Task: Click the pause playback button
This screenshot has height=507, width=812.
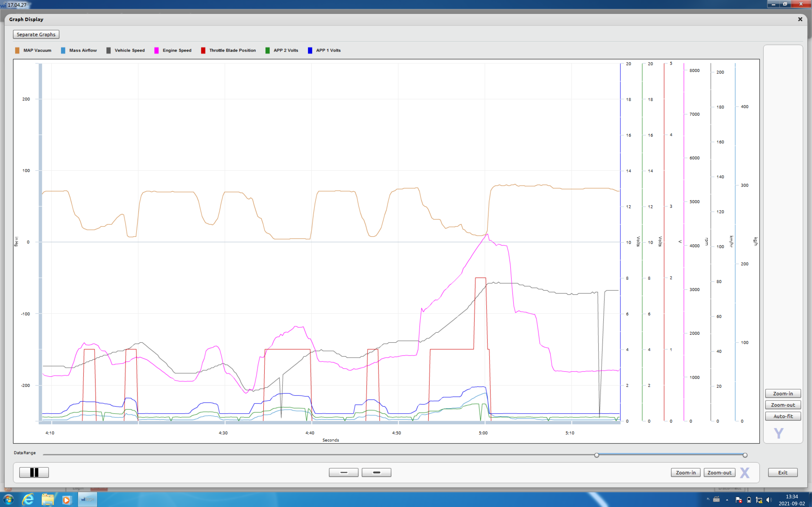Action: pos(34,472)
